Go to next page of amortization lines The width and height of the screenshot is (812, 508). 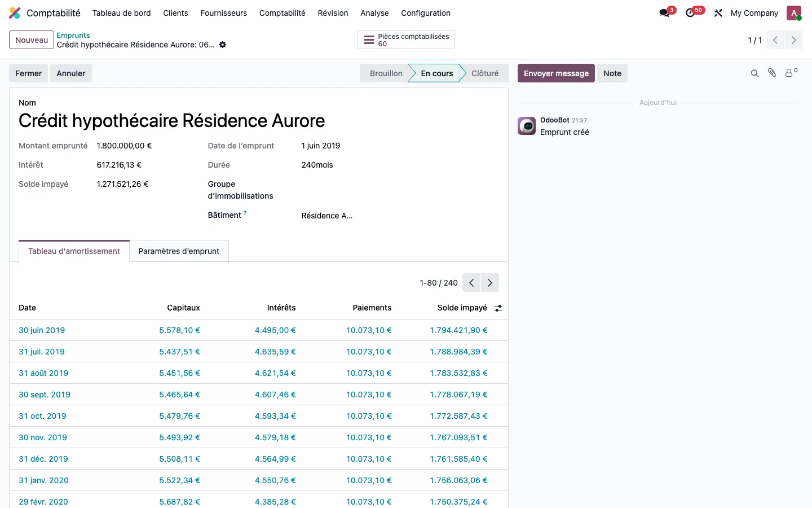tap(490, 283)
